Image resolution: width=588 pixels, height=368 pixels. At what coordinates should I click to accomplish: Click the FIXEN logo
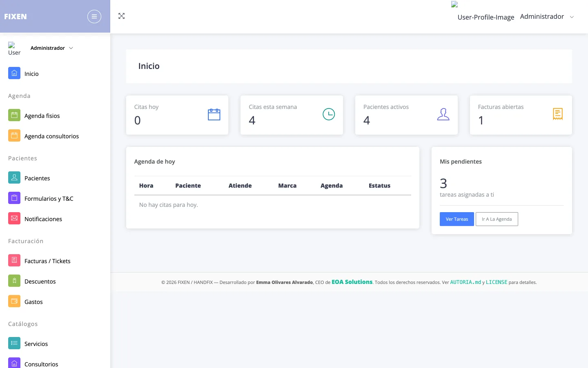pyautogui.click(x=16, y=17)
